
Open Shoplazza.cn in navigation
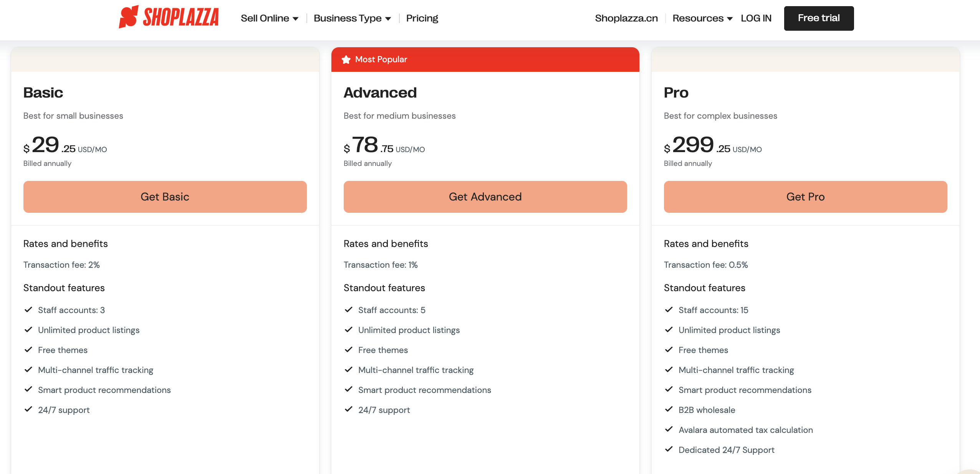(626, 18)
